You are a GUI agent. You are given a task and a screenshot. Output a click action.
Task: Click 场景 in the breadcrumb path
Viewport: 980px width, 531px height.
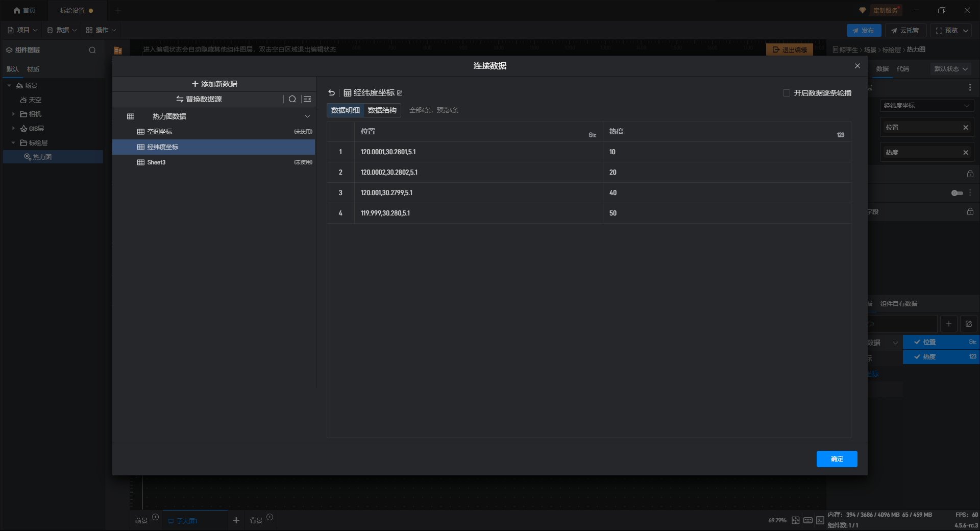870,50
